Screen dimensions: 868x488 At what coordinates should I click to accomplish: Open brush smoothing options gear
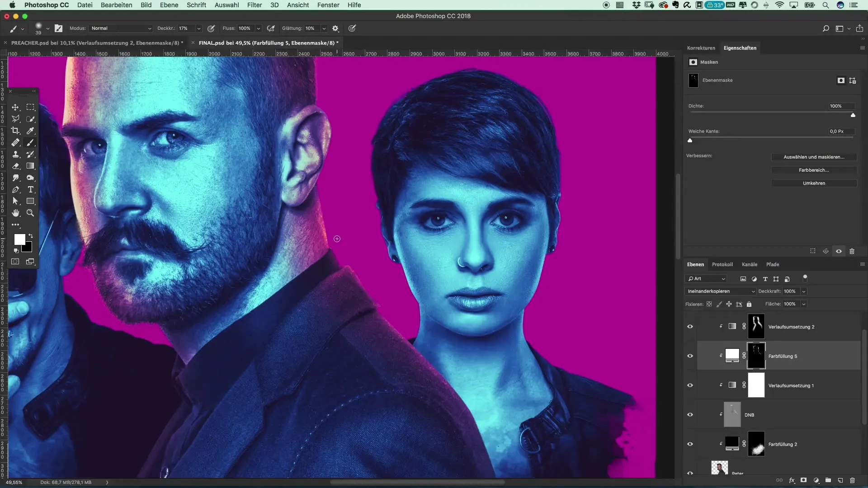[335, 28]
